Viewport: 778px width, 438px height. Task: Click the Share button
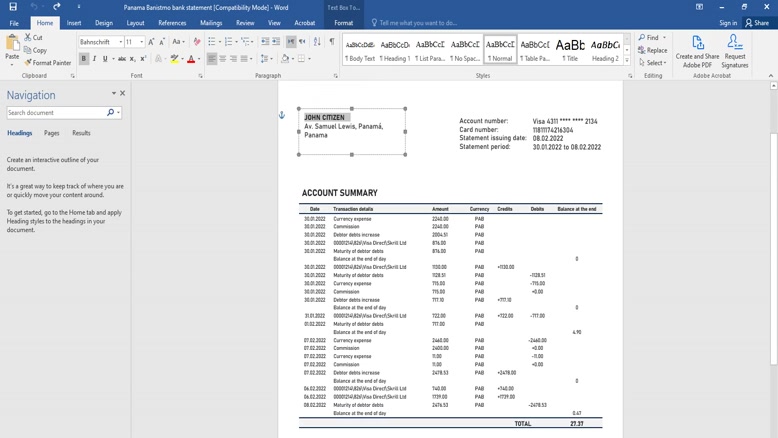757,23
